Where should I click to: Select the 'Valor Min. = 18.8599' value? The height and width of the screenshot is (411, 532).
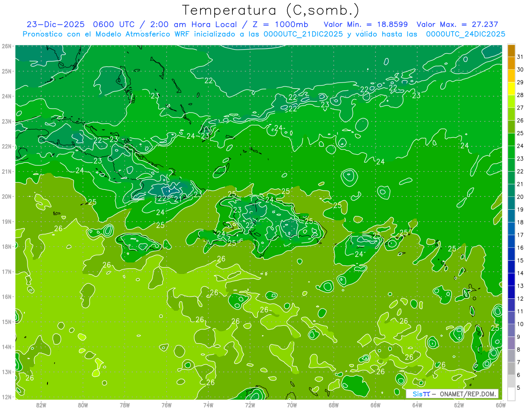pyautogui.click(x=366, y=24)
